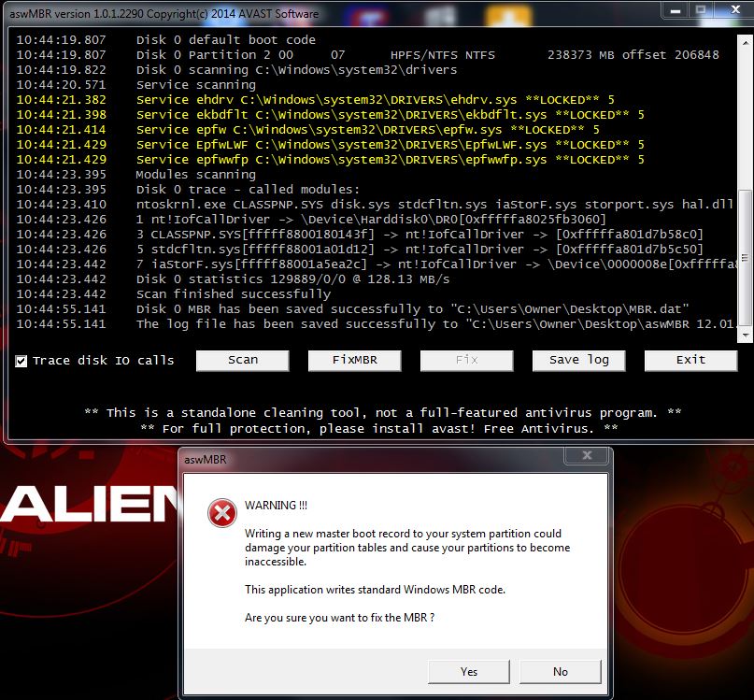The height and width of the screenshot is (700, 754).
Task: Select the epfw.sys LOCKED log line
Action: coord(307,130)
